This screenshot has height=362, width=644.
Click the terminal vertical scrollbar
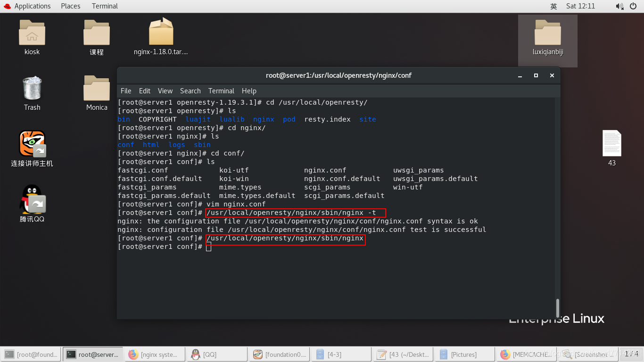[558, 308]
